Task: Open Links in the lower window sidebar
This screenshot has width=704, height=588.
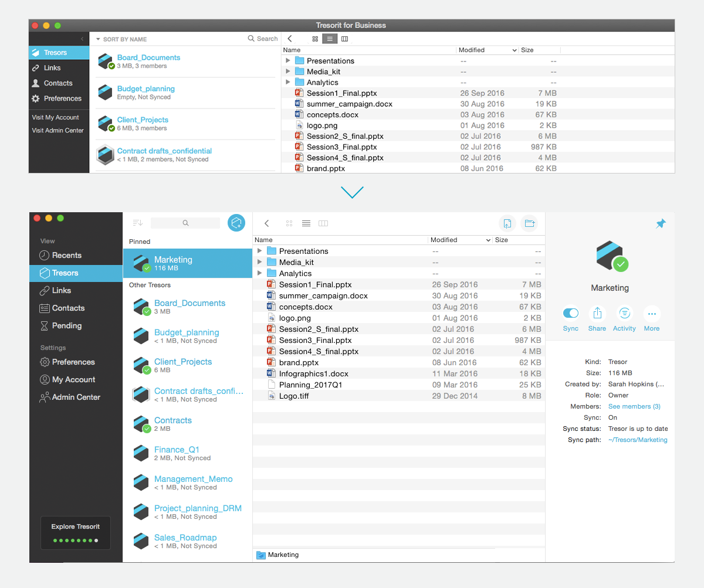Action: click(x=55, y=291)
